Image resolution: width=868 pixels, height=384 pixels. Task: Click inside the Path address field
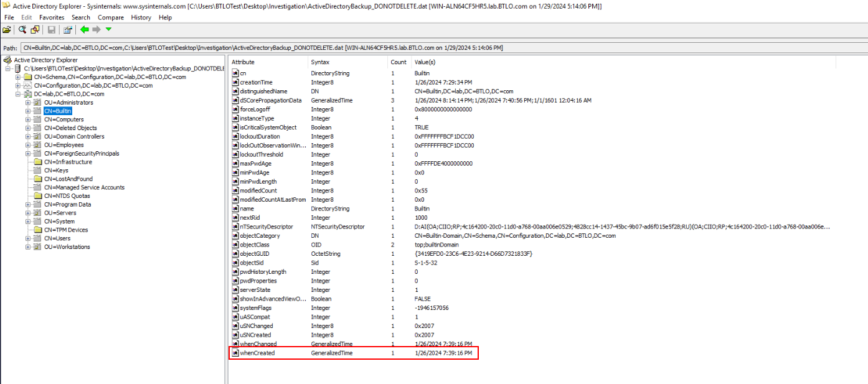click(443, 47)
